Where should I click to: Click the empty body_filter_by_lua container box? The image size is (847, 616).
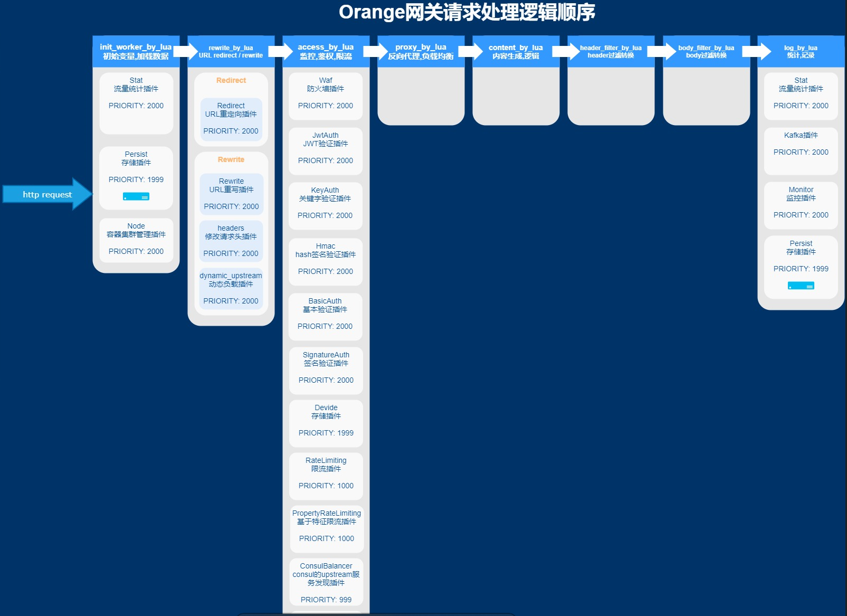pos(707,96)
